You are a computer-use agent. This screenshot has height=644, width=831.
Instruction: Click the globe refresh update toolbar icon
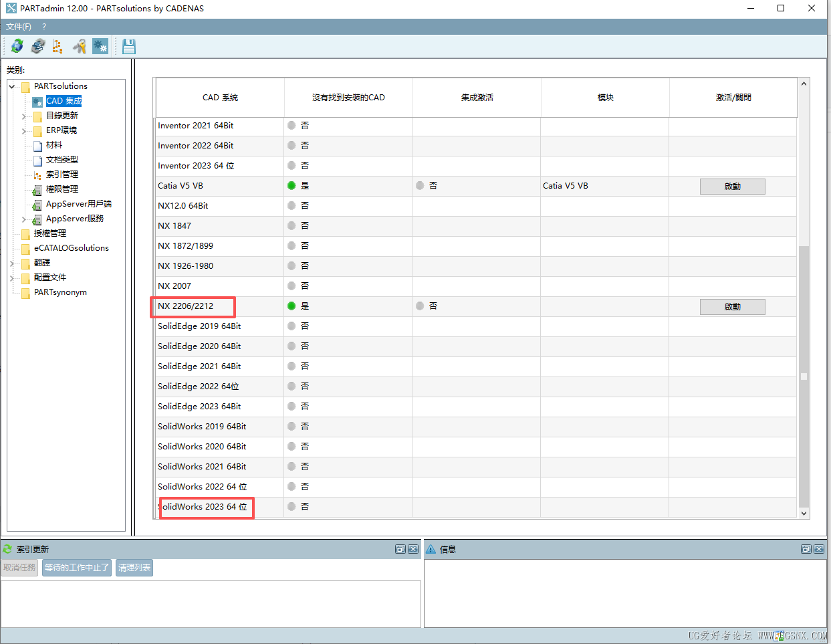pos(17,46)
